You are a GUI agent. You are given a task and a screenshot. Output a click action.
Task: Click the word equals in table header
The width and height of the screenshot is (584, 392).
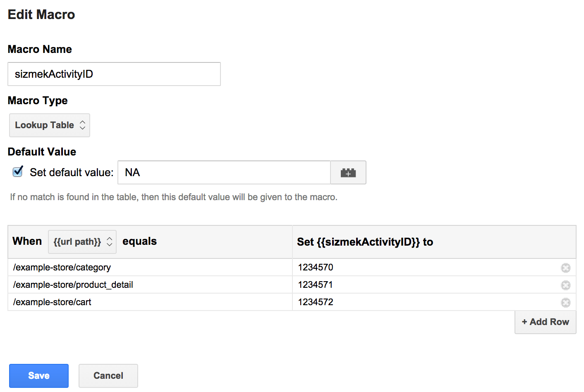(139, 241)
